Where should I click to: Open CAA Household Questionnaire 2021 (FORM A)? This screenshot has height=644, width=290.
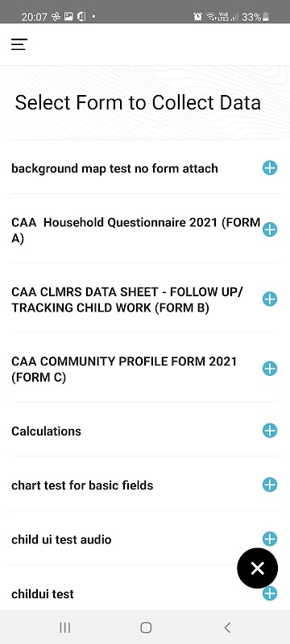pos(136,230)
